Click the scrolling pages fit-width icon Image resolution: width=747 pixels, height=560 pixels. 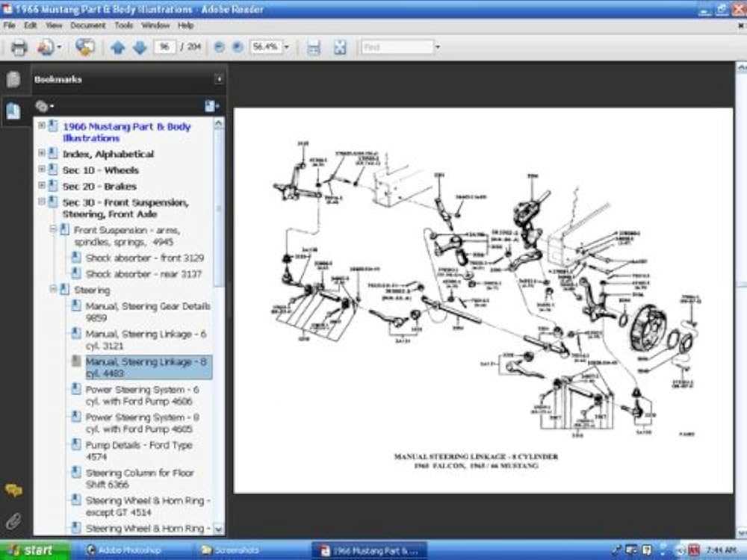(314, 47)
